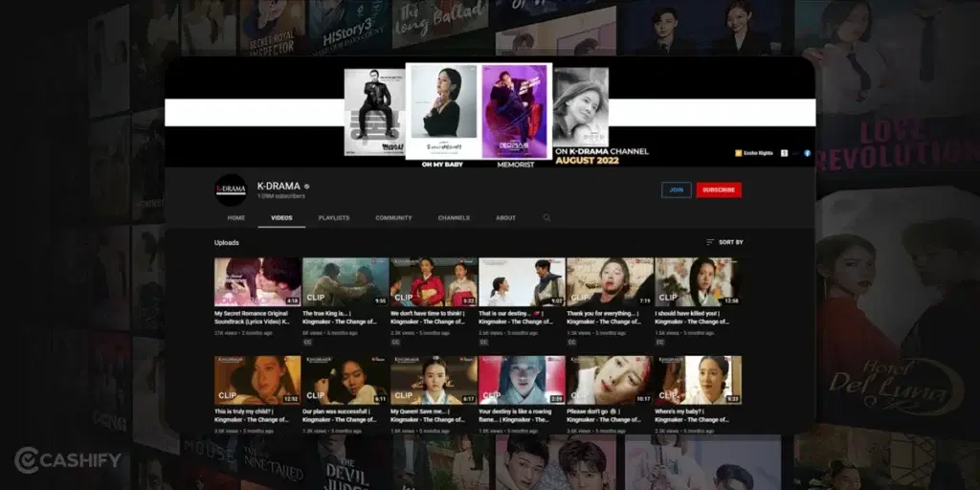Open the Channels tab
This screenshot has height=490, width=980.
tap(454, 218)
